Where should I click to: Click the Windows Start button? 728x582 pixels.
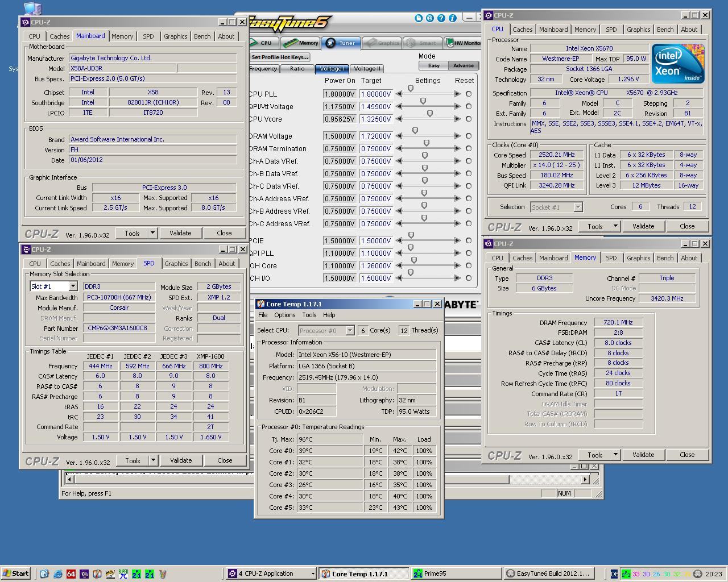[15, 574]
